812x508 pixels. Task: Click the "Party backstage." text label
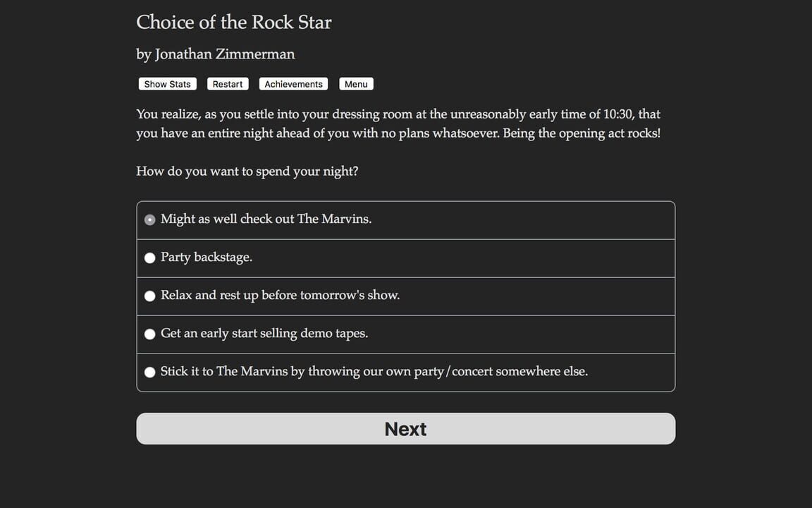(207, 257)
